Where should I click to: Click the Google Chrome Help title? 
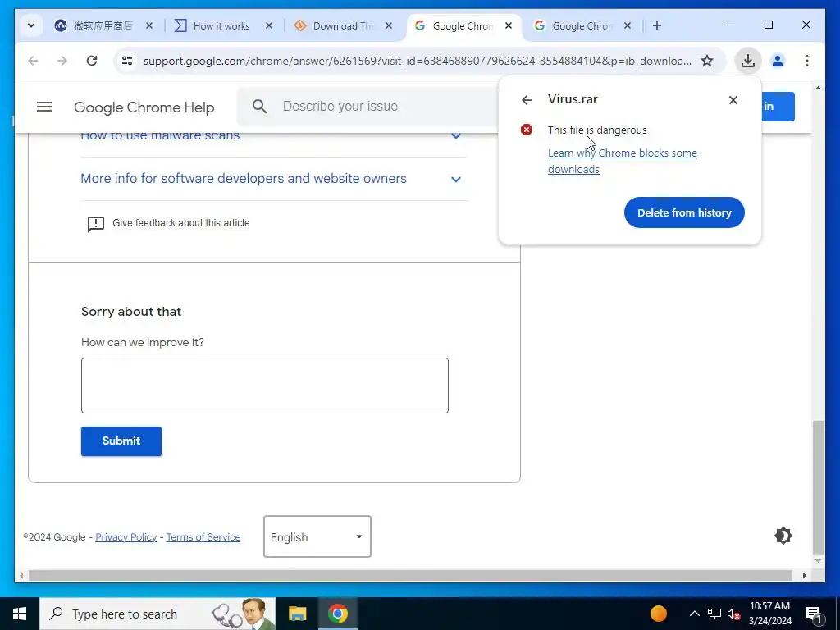144,107
